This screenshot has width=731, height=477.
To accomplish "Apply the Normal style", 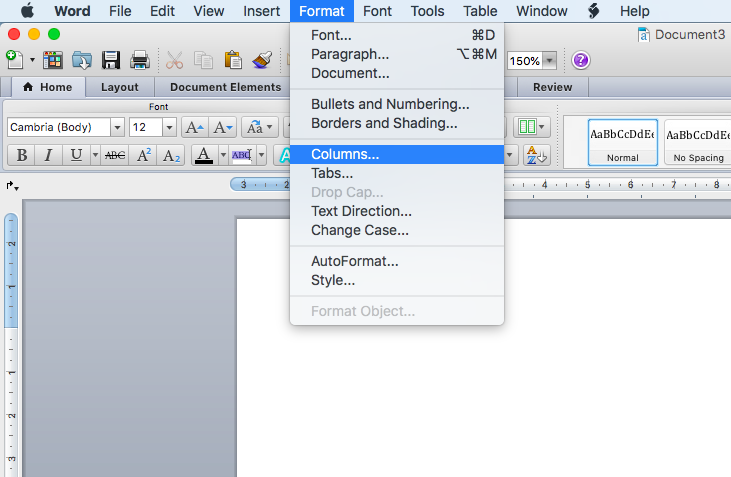I will (622, 141).
